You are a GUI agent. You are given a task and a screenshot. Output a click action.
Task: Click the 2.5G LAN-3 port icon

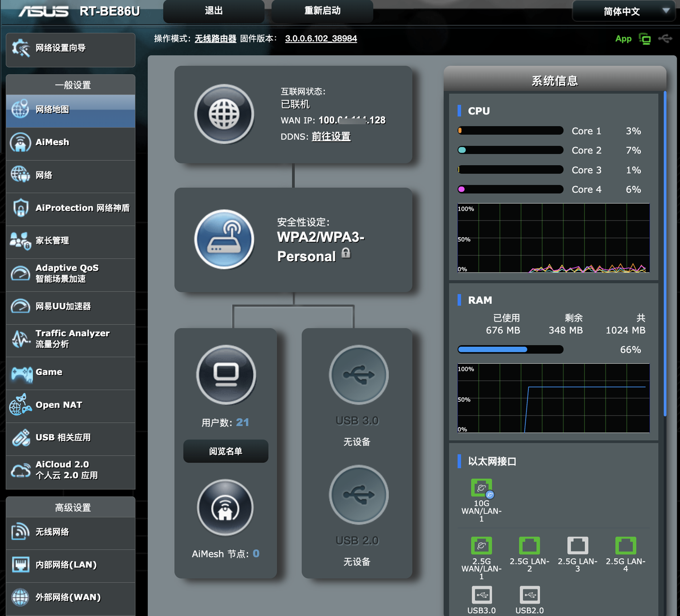click(578, 546)
